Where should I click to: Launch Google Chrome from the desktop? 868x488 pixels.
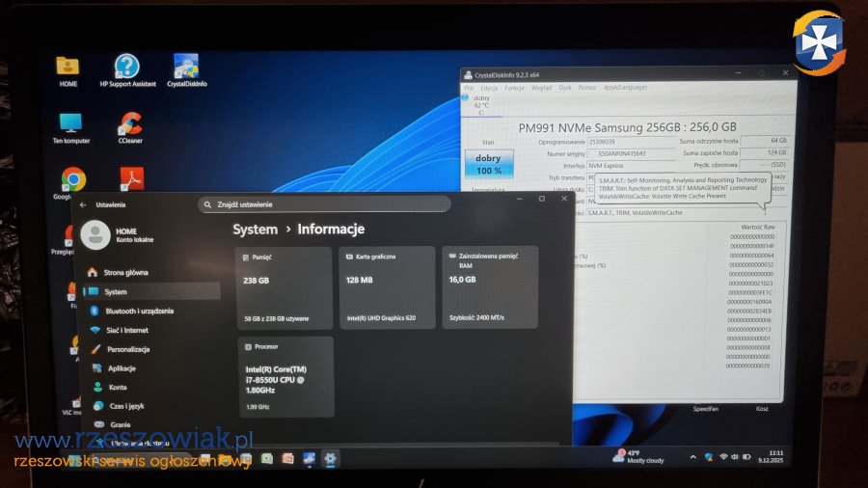[x=72, y=180]
